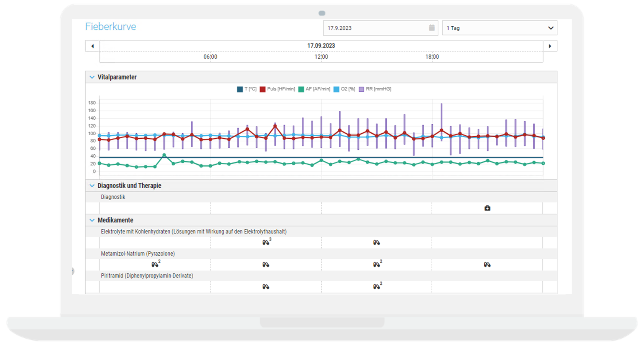Open Piritramid pill entry after 06:00

click(x=266, y=287)
